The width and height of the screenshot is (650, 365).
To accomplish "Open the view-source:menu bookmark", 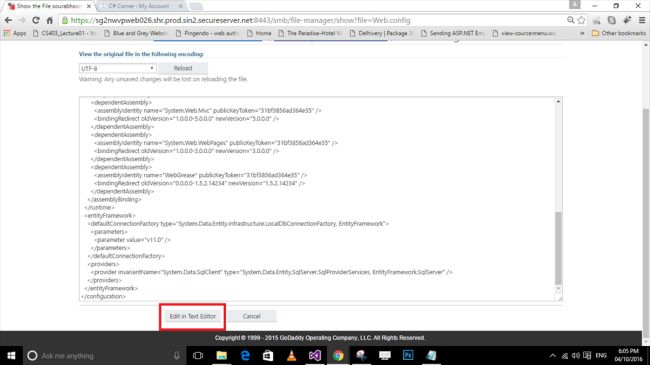I will click(524, 33).
